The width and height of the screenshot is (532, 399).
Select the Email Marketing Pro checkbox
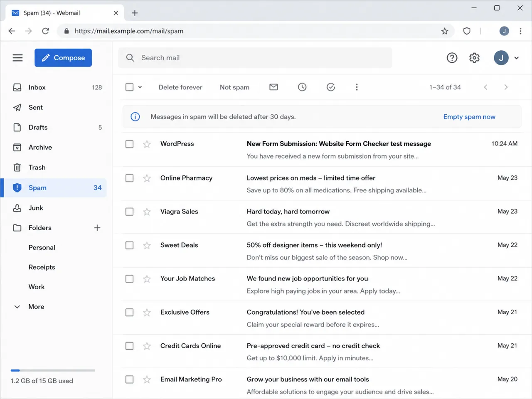coord(129,379)
